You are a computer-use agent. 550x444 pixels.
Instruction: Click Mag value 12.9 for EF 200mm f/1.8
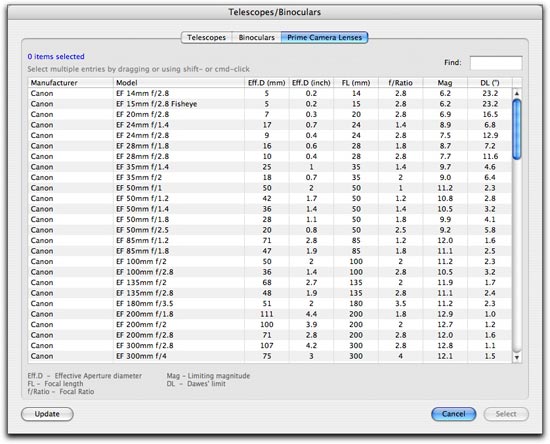(x=445, y=314)
